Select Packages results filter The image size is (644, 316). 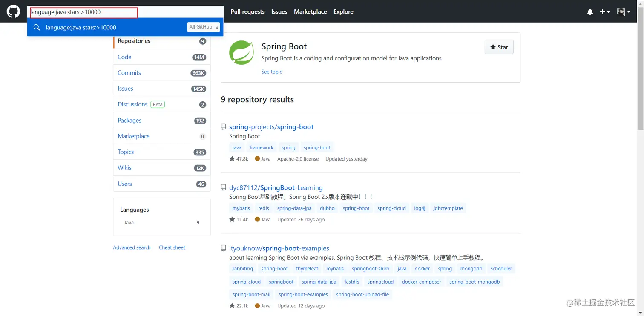click(162, 121)
